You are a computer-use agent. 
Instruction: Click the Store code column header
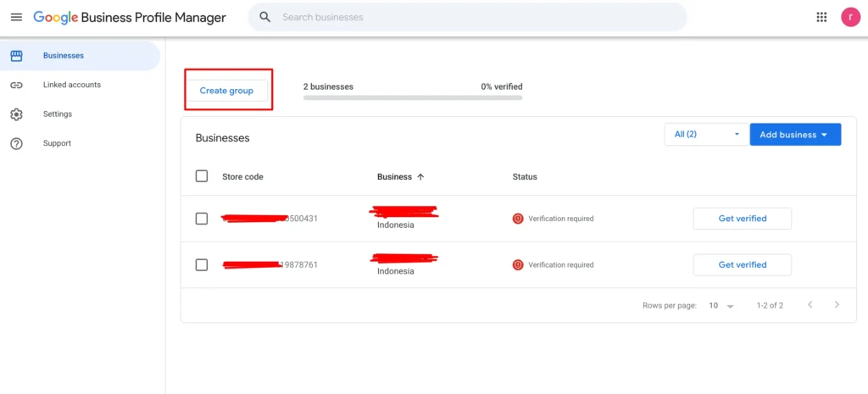[x=242, y=177]
